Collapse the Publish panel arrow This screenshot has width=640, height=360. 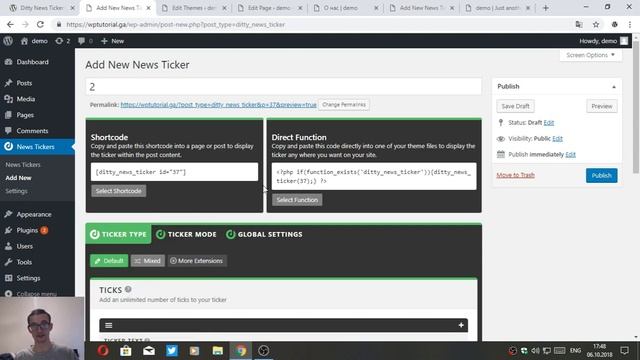pos(613,87)
